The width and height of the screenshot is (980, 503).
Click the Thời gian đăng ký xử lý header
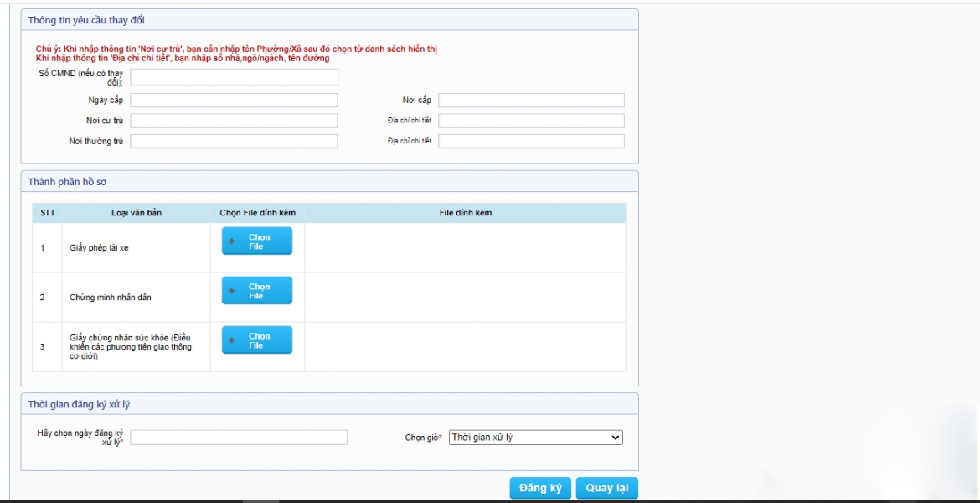(80, 405)
